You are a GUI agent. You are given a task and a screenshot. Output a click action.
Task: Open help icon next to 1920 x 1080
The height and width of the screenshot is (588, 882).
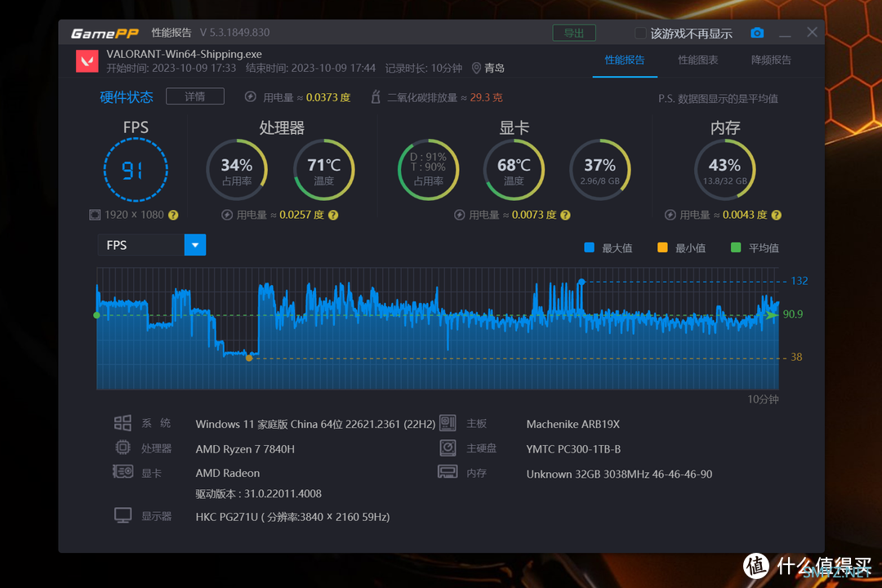tap(173, 215)
